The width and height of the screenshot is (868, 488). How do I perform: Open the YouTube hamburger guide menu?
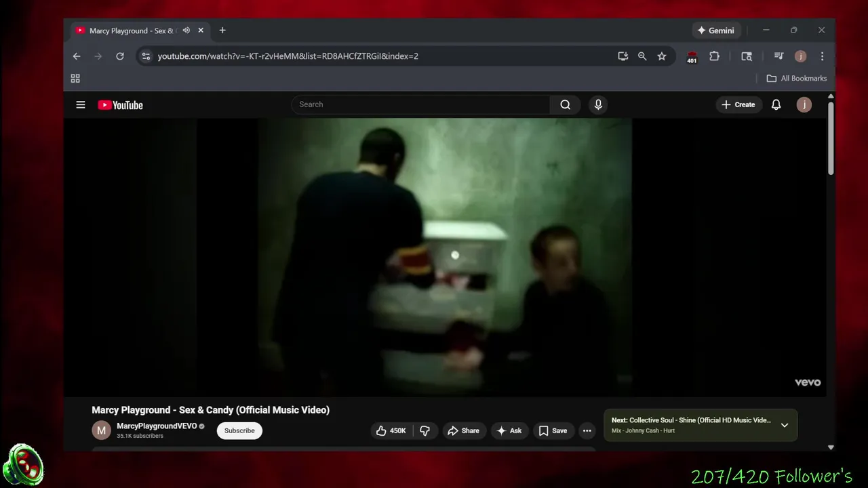81,104
